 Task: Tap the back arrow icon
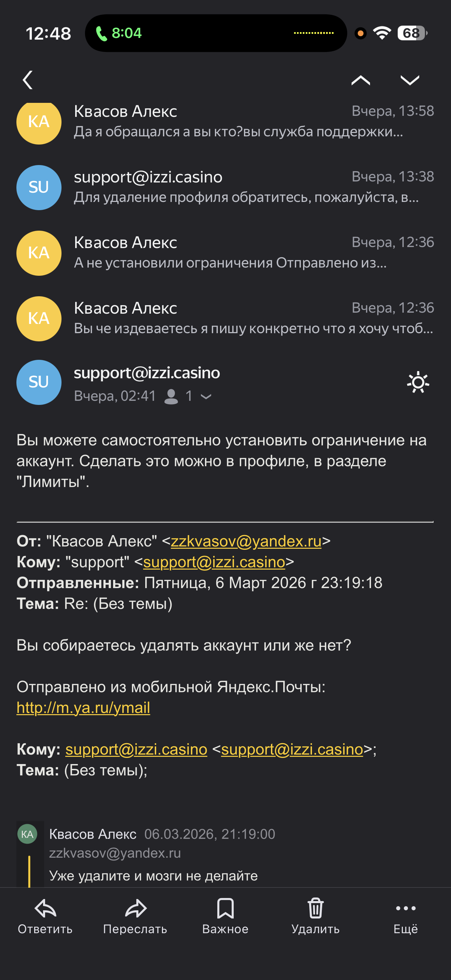coord(28,80)
